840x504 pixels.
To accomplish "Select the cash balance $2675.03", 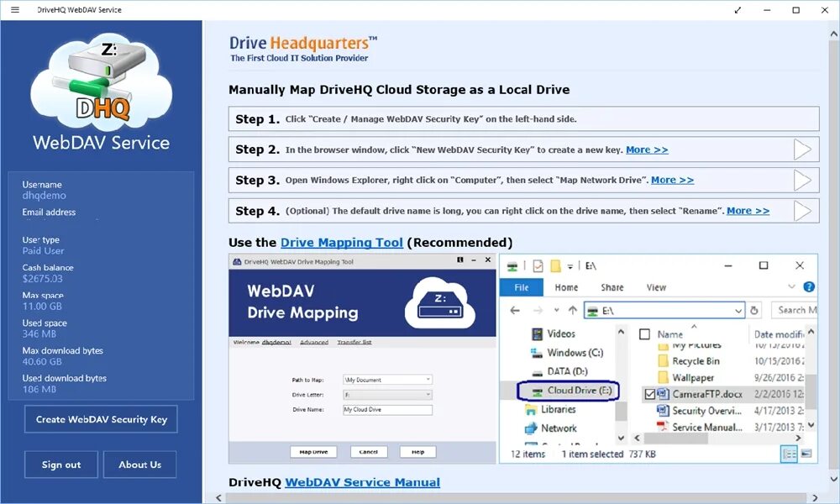I will coord(42,279).
